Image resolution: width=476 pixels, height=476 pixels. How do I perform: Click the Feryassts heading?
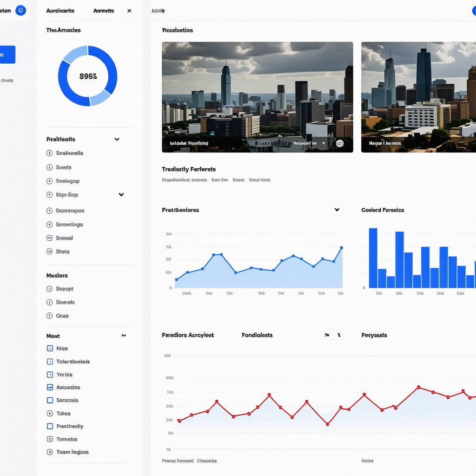(374, 335)
